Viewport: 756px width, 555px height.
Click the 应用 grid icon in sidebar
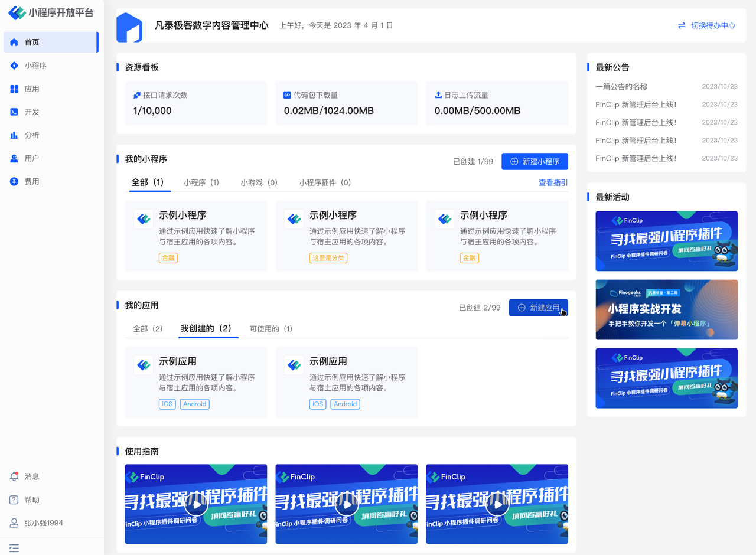[x=14, y=89]
